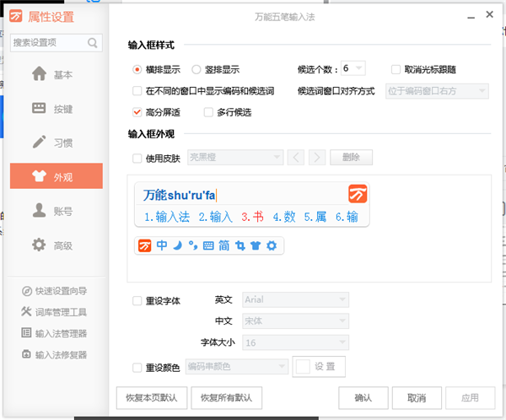Image resolution: width=506 pixels, height=420 pixels.
Task: Click the repair icon next to 输入法修复器
Action: 26,354
